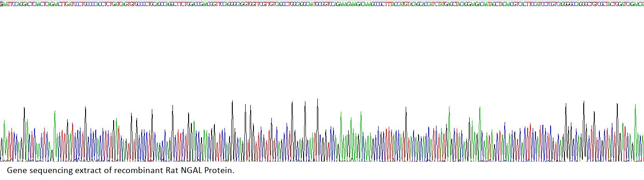Click the TTTACCATG segment in the sequence text

click(399, 4)
